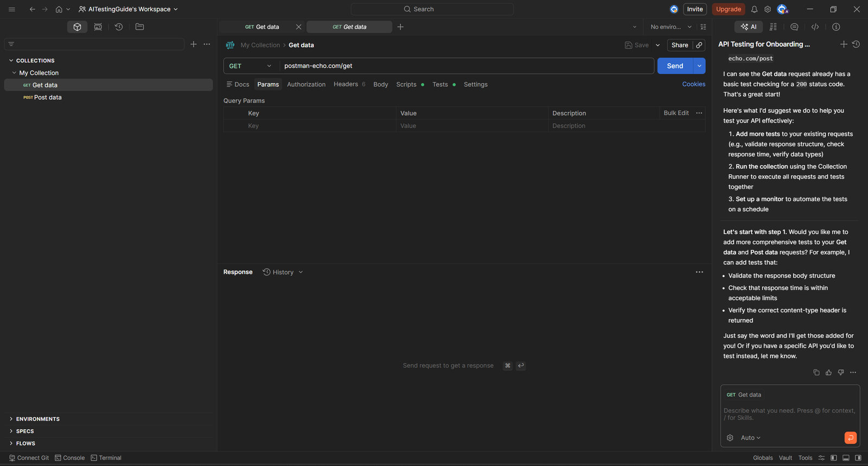The height and width of the screenshot is (466, 868).
Task: Give thumbs up to AI response
Action: coord(828,372)
